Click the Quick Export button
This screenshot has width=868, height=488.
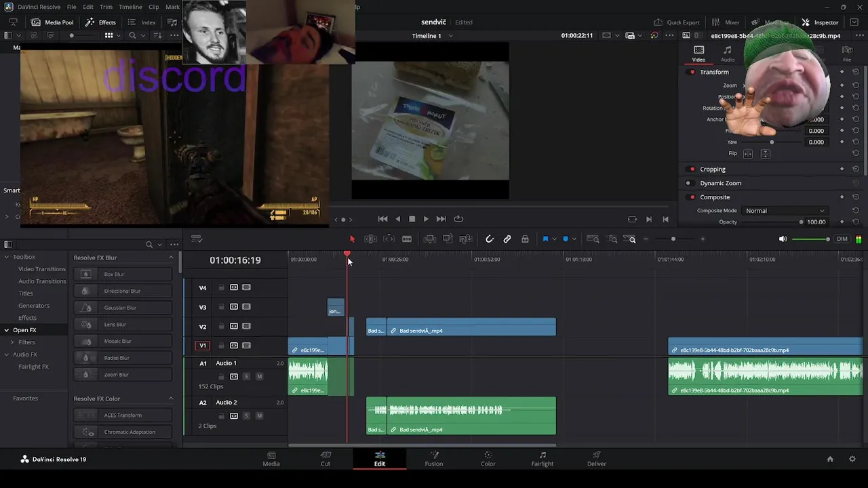[x=676, y=22]
